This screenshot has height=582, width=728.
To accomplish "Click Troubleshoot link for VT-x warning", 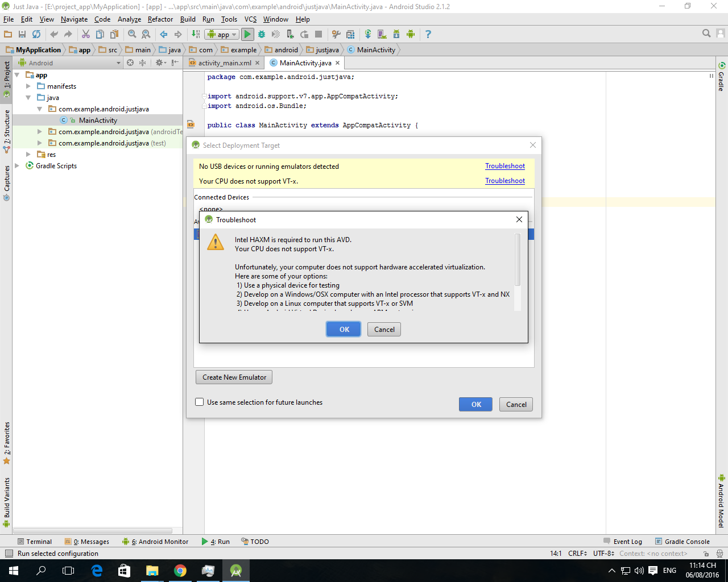I will 504,181.
